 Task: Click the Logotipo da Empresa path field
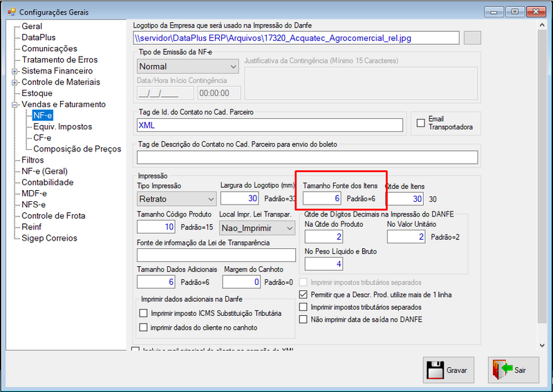pyautogui.click(x=297, y=38)
